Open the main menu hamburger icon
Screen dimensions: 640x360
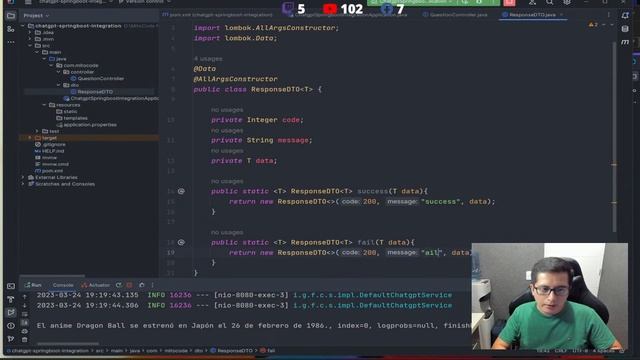point(28,2)
